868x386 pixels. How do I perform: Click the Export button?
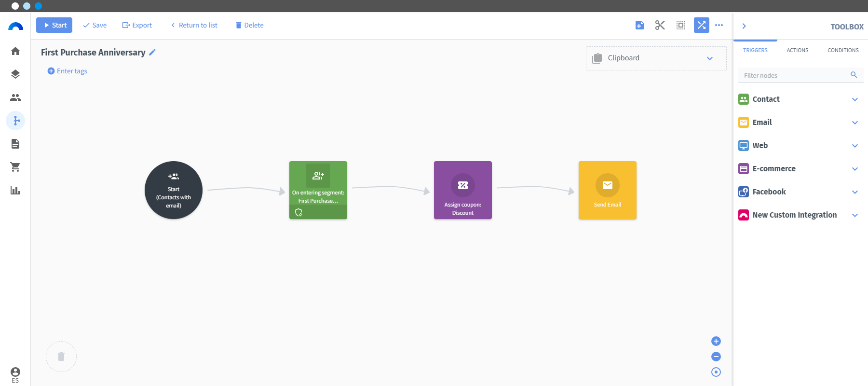click(x=137, y=25)
